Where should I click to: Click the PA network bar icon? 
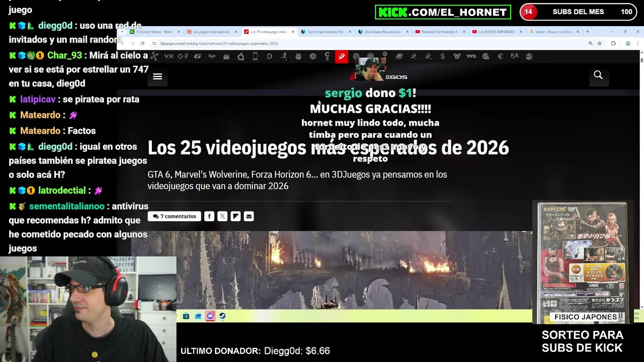514,56
